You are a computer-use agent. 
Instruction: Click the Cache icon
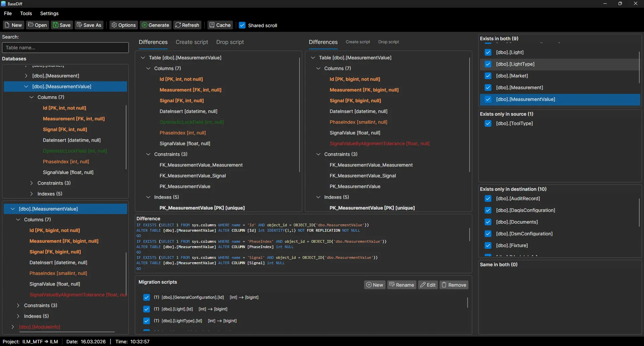tap(213, 25)
